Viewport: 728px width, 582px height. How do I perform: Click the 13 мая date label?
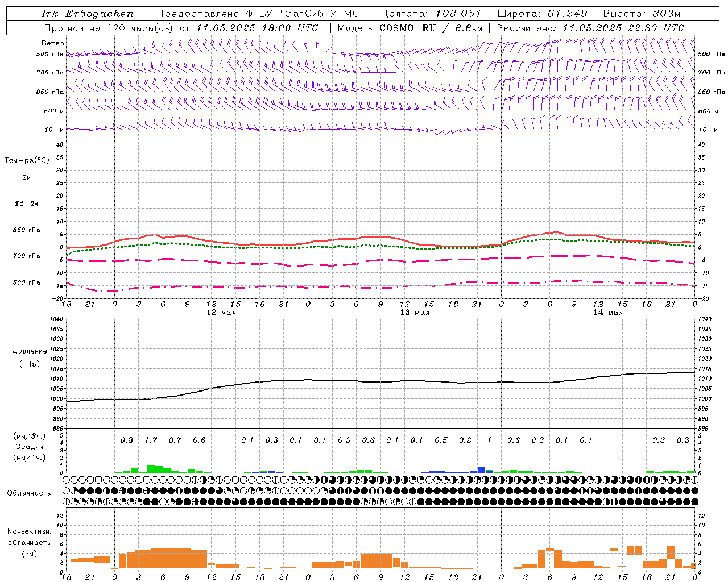[x=415, y=313]
